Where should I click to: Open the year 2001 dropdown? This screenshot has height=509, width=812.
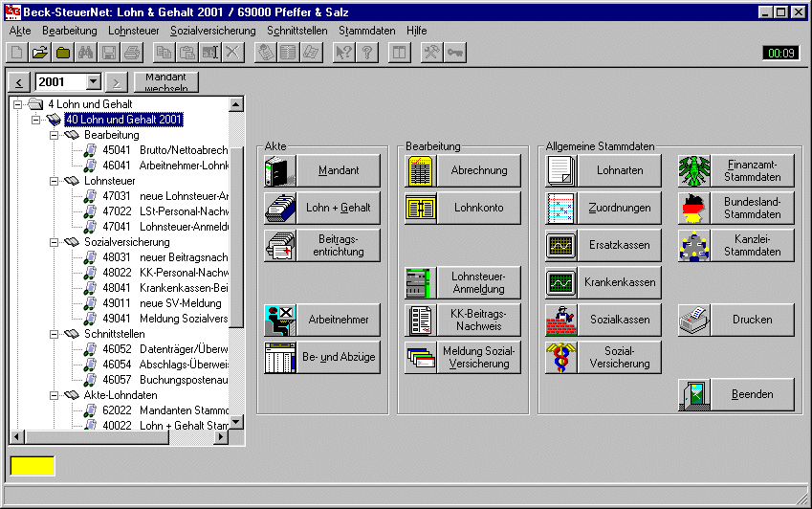pos(93,82)
